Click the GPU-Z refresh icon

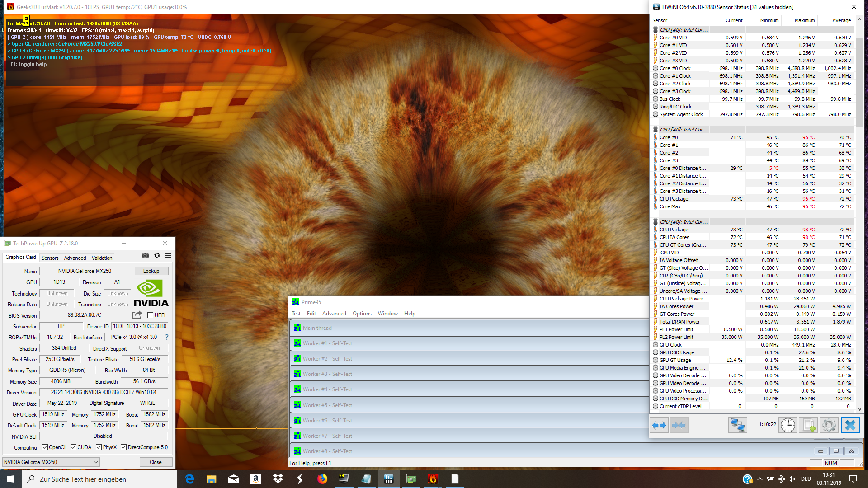[157, 256]
